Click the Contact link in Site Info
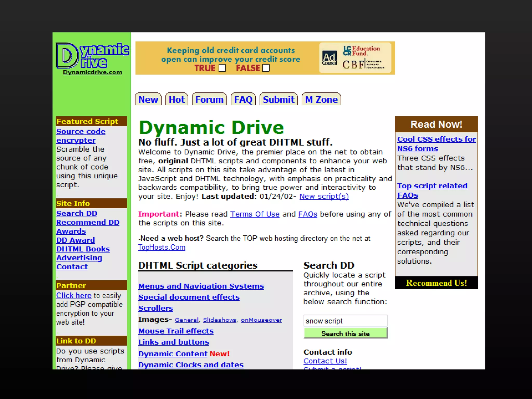 tap(72, 267)
